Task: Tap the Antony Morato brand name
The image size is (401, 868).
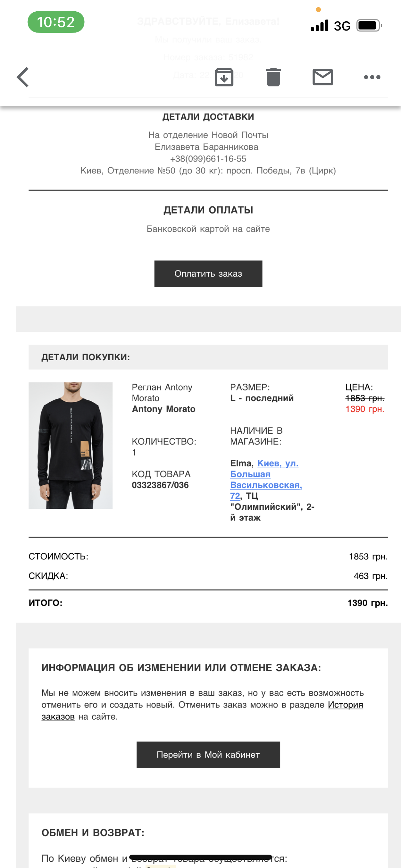Action: click(163, 409)
